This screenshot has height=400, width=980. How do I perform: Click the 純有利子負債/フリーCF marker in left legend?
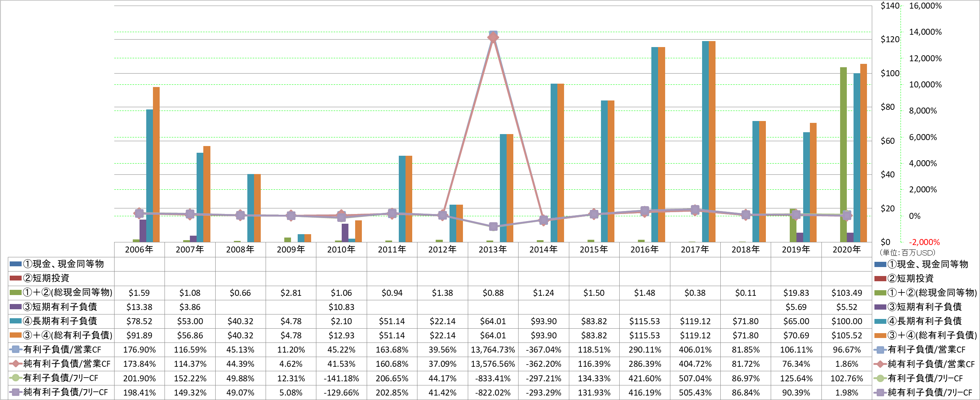coord(16,392)
